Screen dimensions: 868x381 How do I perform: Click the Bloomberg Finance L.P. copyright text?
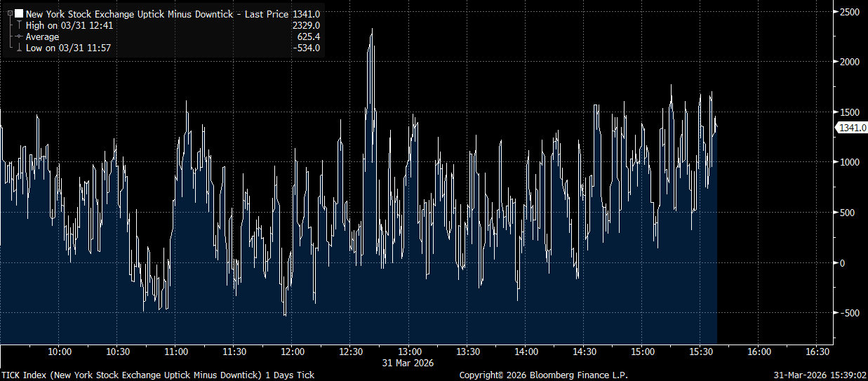pos(543,375)
